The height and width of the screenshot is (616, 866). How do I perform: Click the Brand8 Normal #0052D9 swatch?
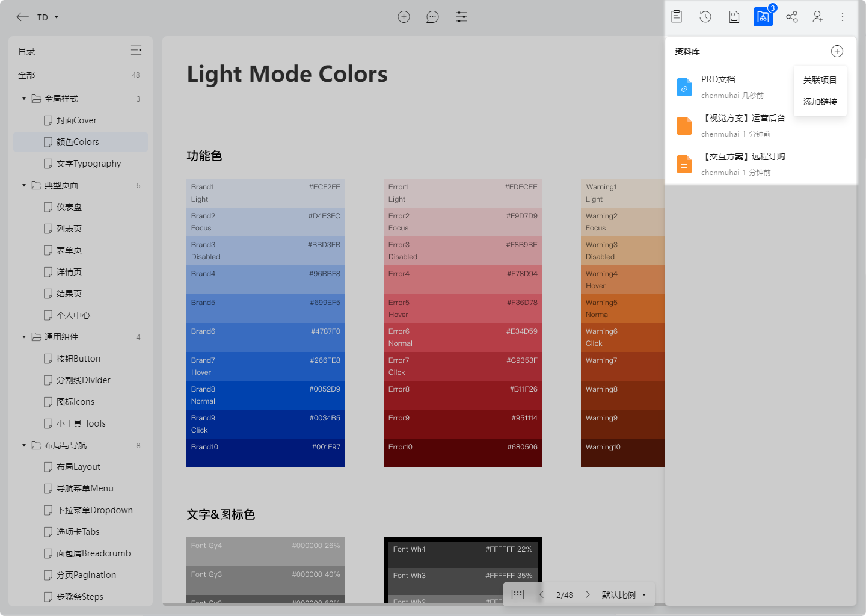266,395
